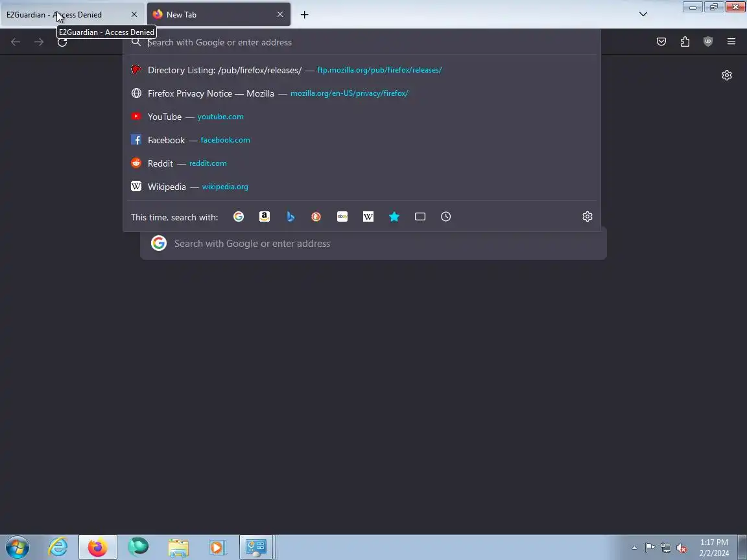The width and height of the screenshot is (747, 560).
Task: Click the Wikipedia favicon in suggestions
Action: 136,186
